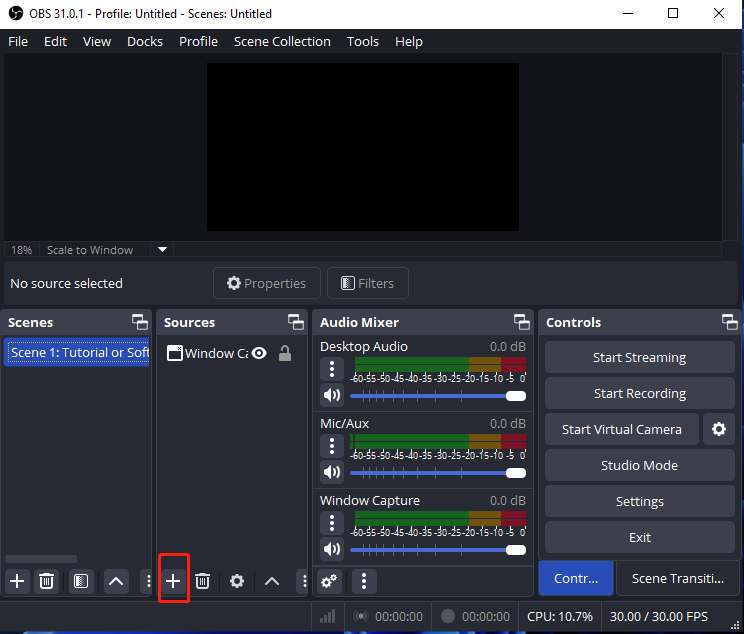This screenshot has width=744, height=634.
Task: Mute Desktop Audio speaker
Action: (332, 395)
